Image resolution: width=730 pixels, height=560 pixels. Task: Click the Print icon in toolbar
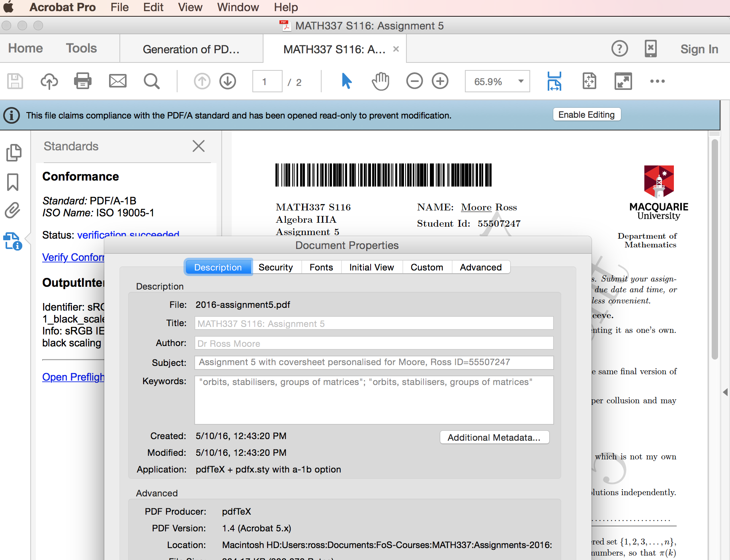point(83,81)
